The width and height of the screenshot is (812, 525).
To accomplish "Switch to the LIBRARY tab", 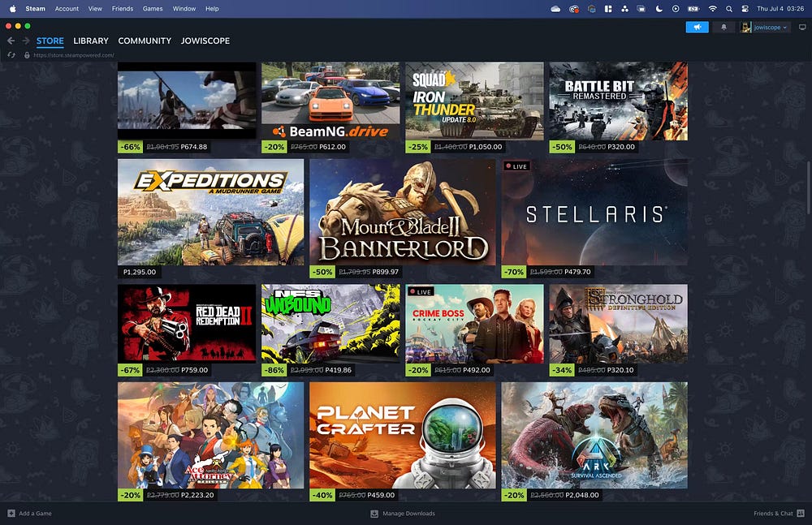I will pos(90,41).
